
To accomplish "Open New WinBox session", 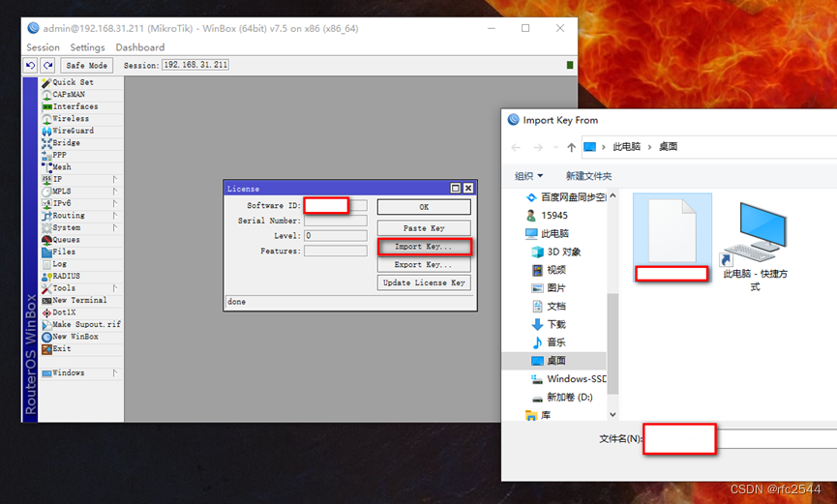I will click(81, 337).
